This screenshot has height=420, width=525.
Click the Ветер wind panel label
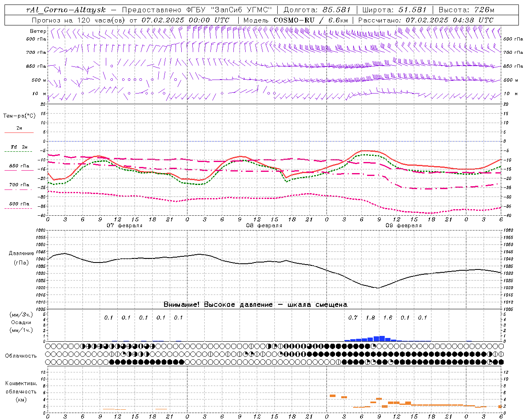(x=38, y=31)
